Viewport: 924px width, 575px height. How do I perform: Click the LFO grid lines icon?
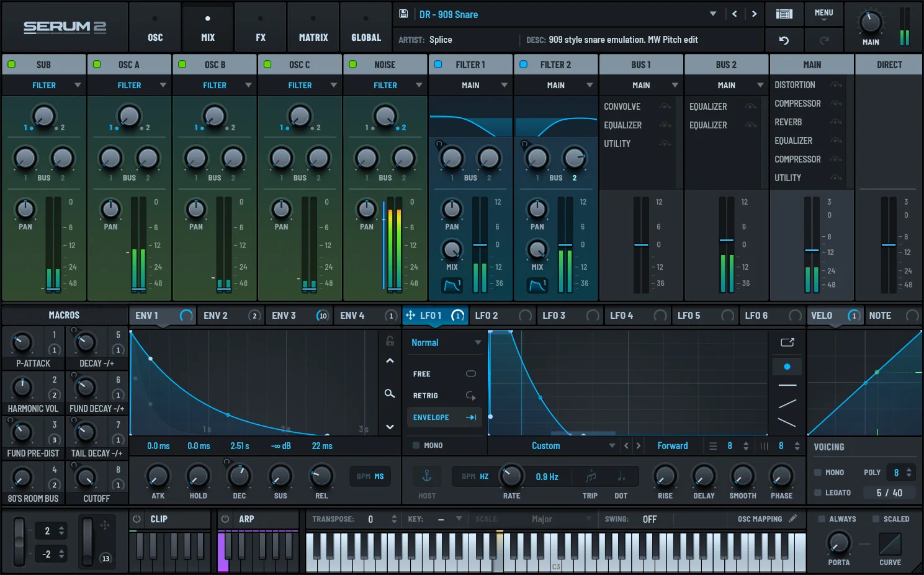coord(764,446)
